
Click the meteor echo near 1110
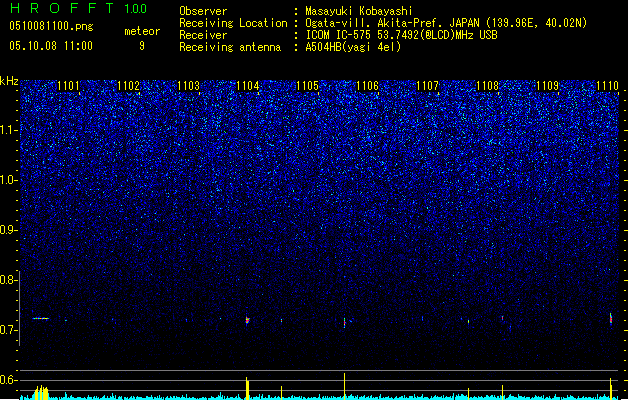[x=611, y=319]
